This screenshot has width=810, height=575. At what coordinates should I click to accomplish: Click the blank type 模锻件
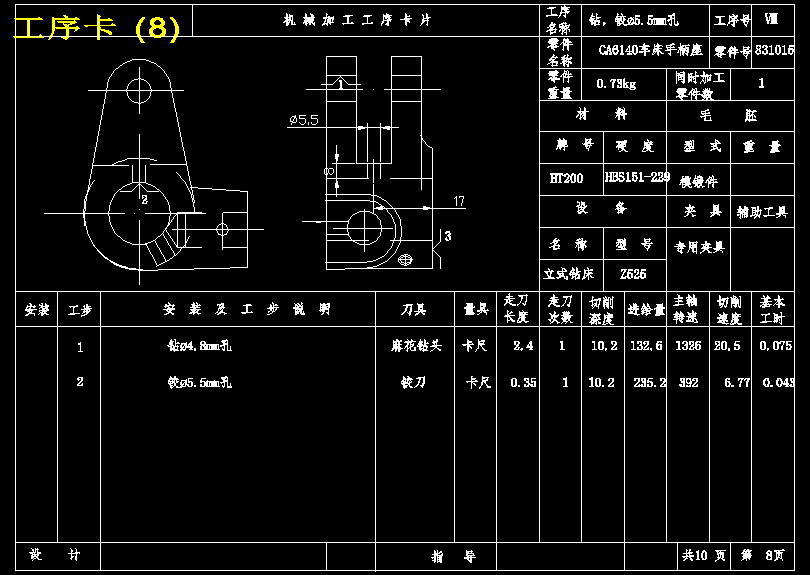[698, 181]
